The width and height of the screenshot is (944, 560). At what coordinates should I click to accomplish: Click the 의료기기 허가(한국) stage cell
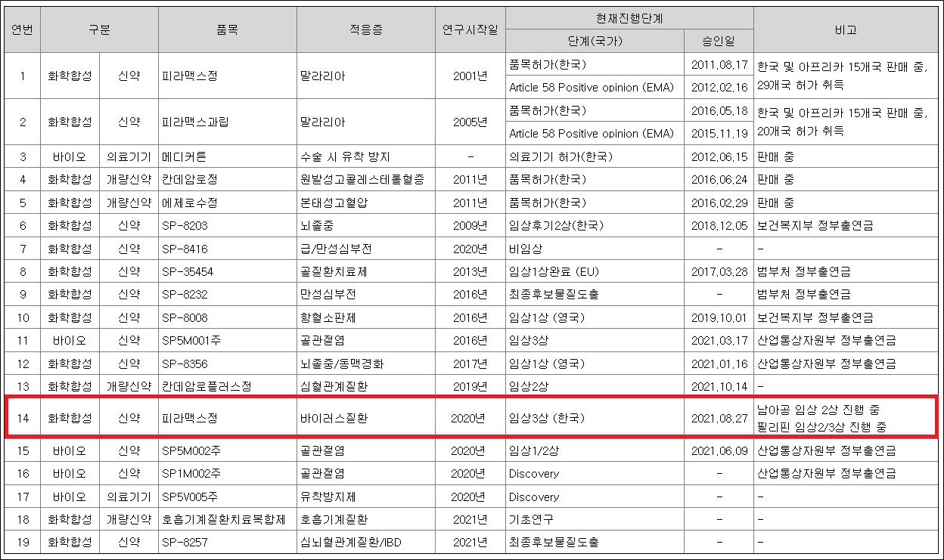tap(595, 157)
